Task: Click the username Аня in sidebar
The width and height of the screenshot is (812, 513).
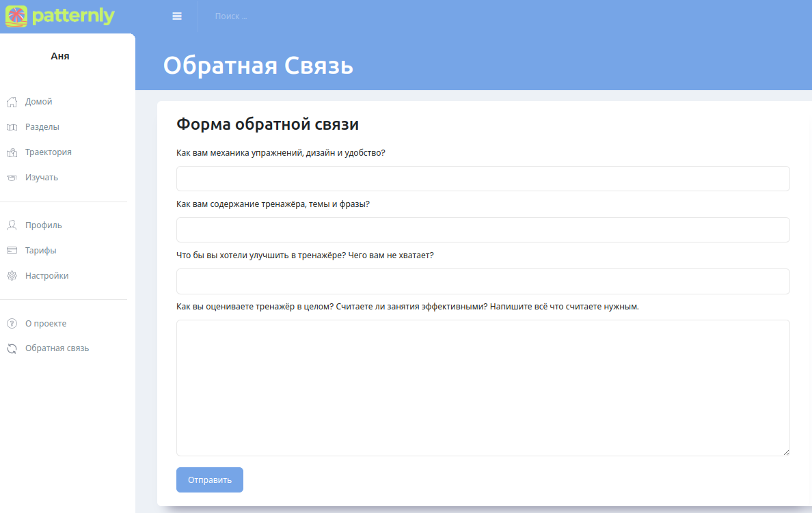Action: 60,56
